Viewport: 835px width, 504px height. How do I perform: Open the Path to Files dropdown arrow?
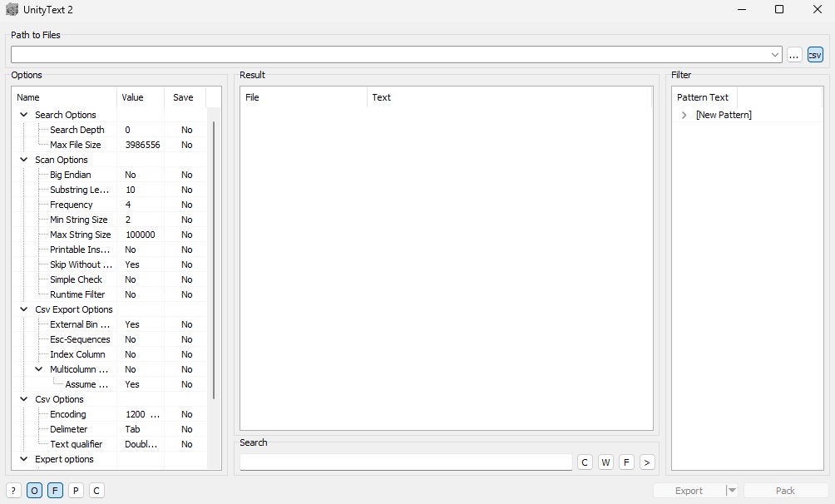point(775,55)
